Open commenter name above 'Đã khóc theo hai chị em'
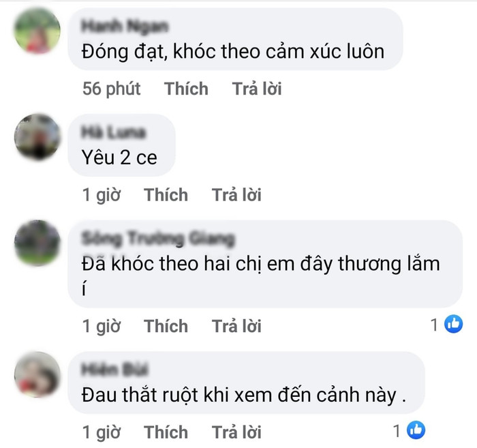This screenshot has width=477, height=448. point(158,239)
